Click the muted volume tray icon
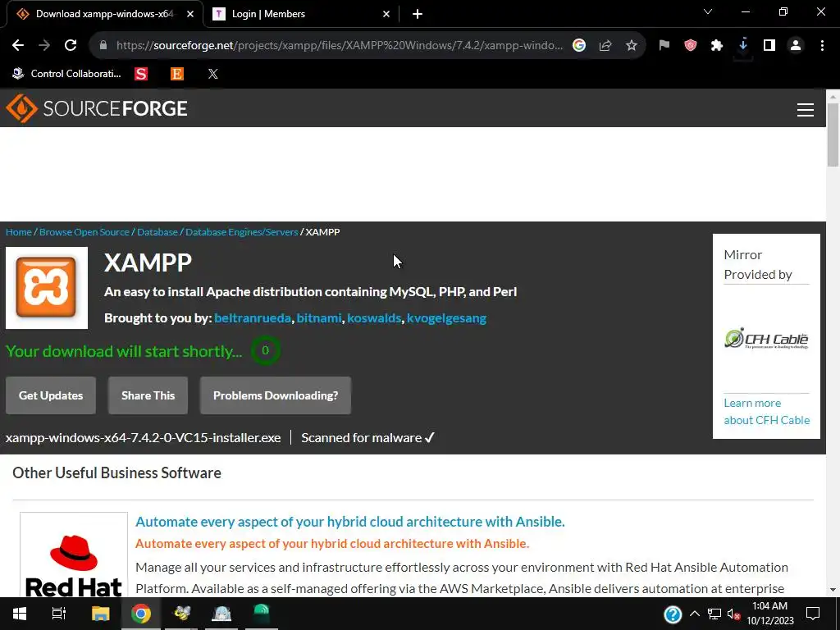840x630 pixels. [x=733, y=614]
